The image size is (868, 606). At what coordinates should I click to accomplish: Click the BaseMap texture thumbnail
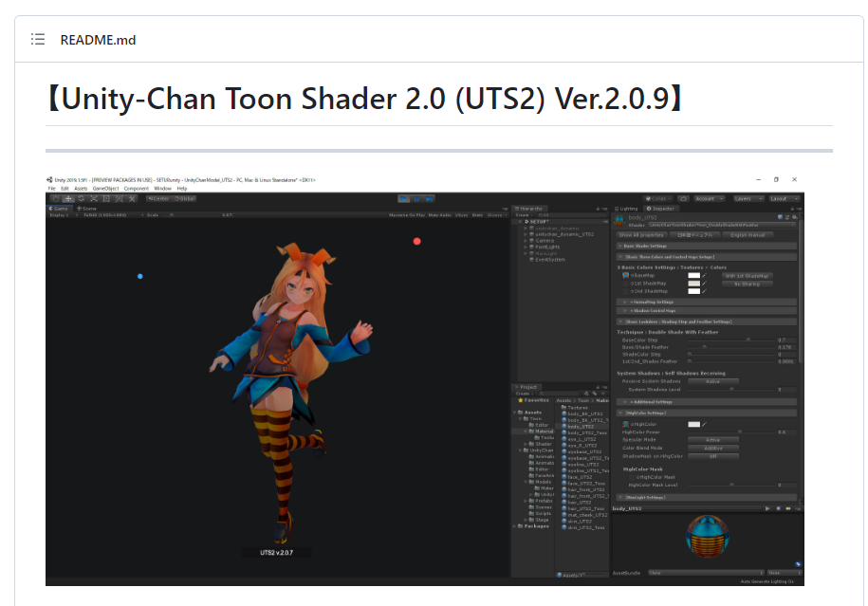(x=625, y=275)
